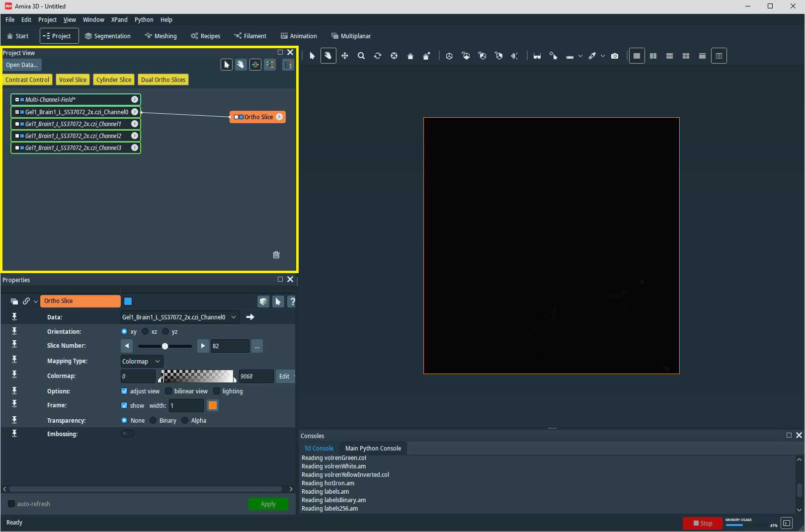Switch Project View to tree view icon
The image size is (805, 532).
288,65
